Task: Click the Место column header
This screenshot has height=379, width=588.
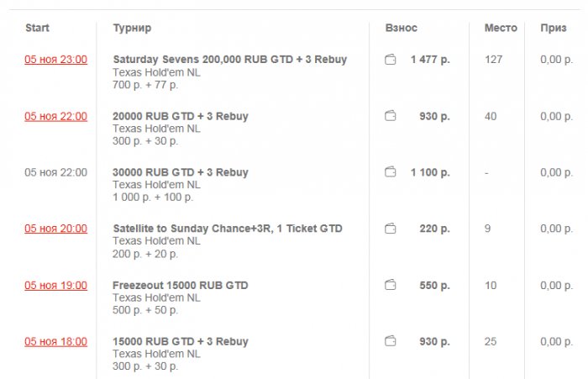Action: (501, 28)
